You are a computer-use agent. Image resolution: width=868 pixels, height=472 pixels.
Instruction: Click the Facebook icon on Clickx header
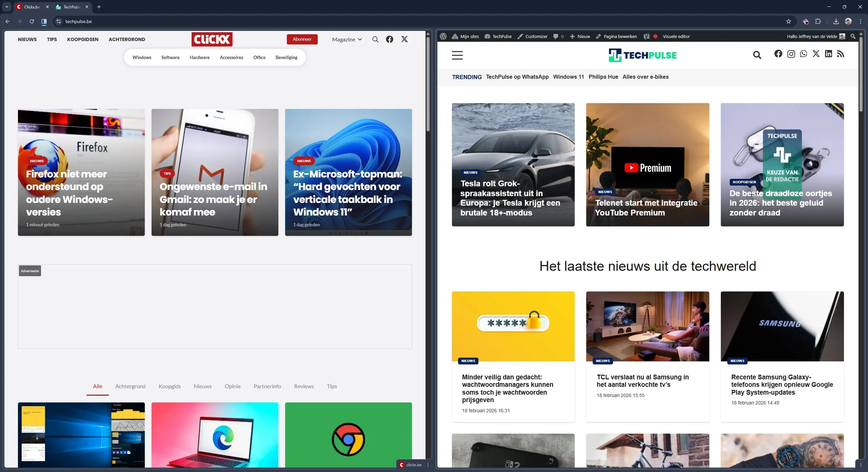point(389,39)
